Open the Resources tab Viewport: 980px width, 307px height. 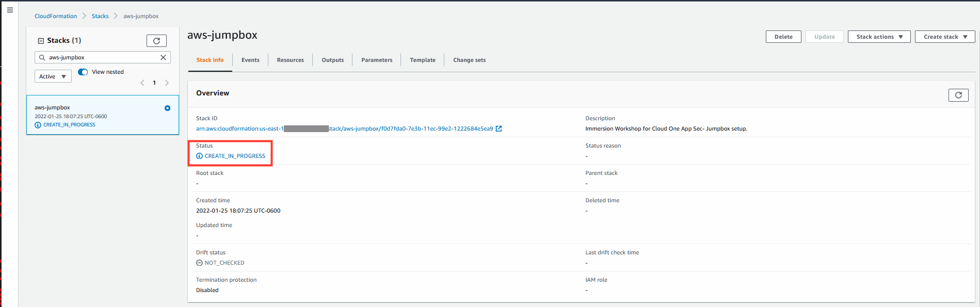click(x=291, y=60)
